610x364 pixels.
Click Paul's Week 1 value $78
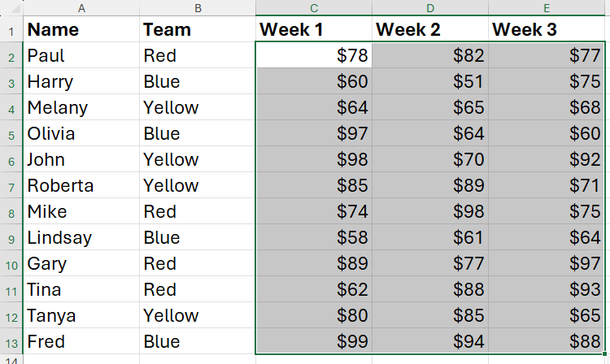point(313,56)
